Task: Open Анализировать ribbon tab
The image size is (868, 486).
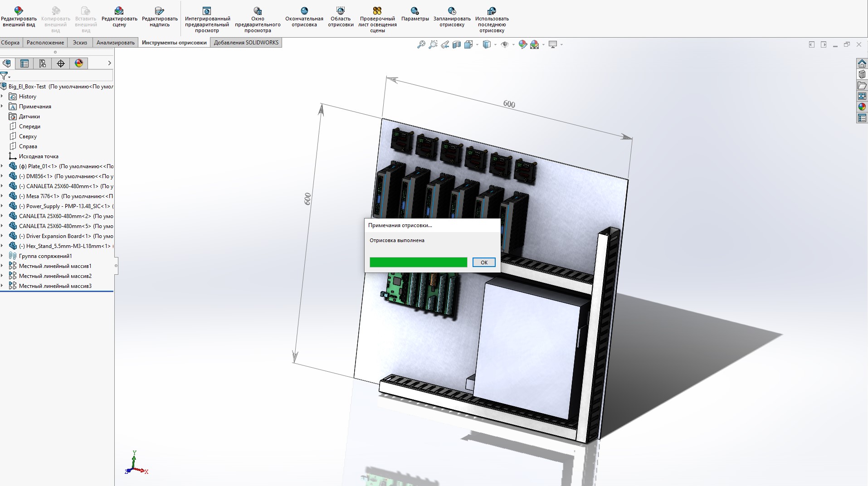Action: pos(116,43)
